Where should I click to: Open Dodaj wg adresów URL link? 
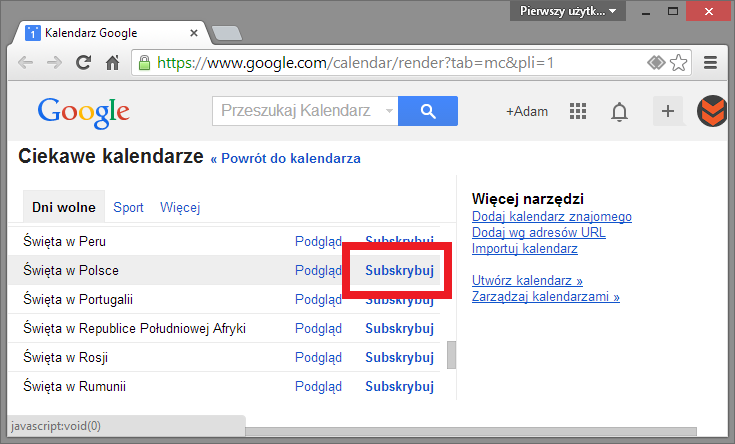point(539,233)
